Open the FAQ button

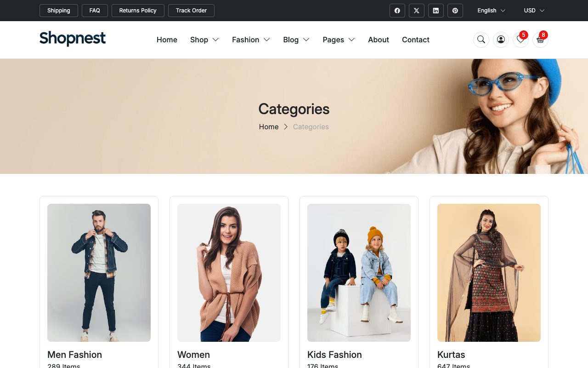click(95, 11)
